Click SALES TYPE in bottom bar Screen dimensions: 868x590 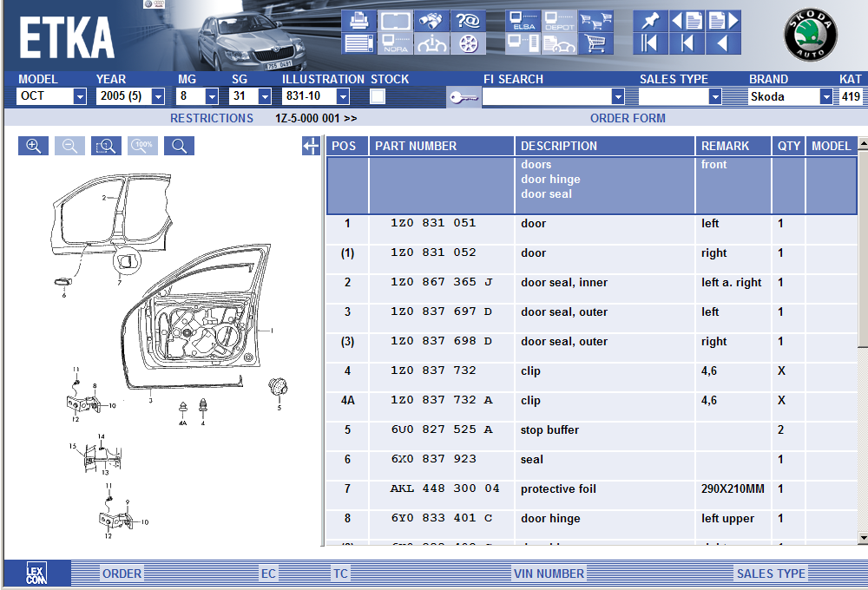771,574
